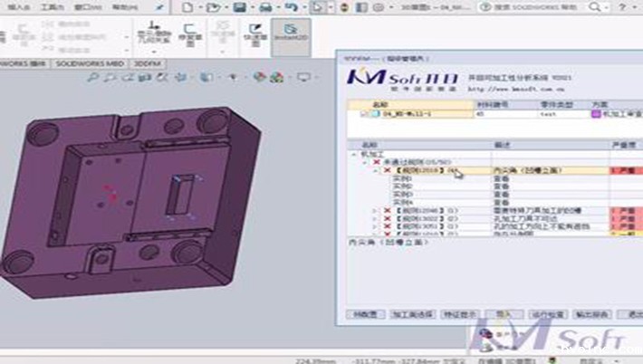Screen dimensions: 643x364
Task: Click the Open file icon
Action: 213,7
